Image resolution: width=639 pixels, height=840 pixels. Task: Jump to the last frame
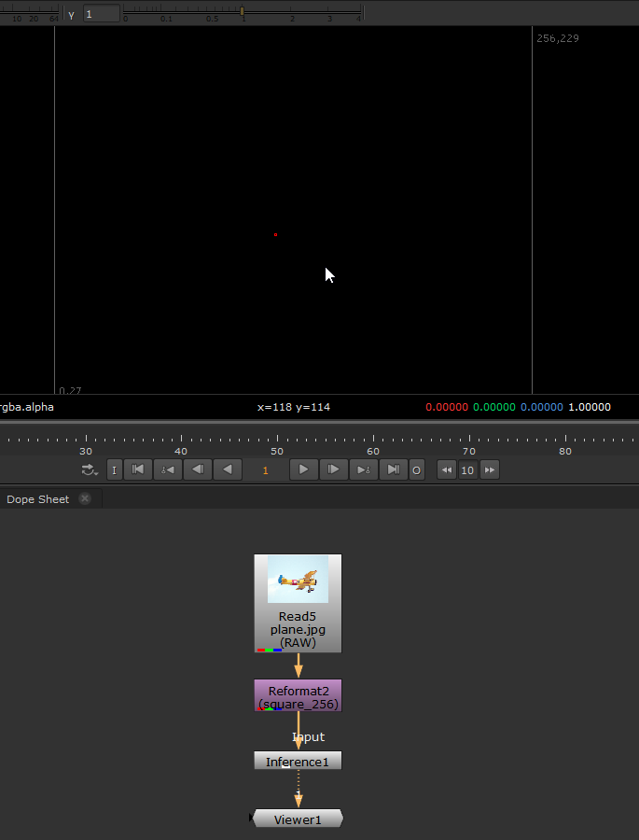pyautogui.click(x=393, y=469)
